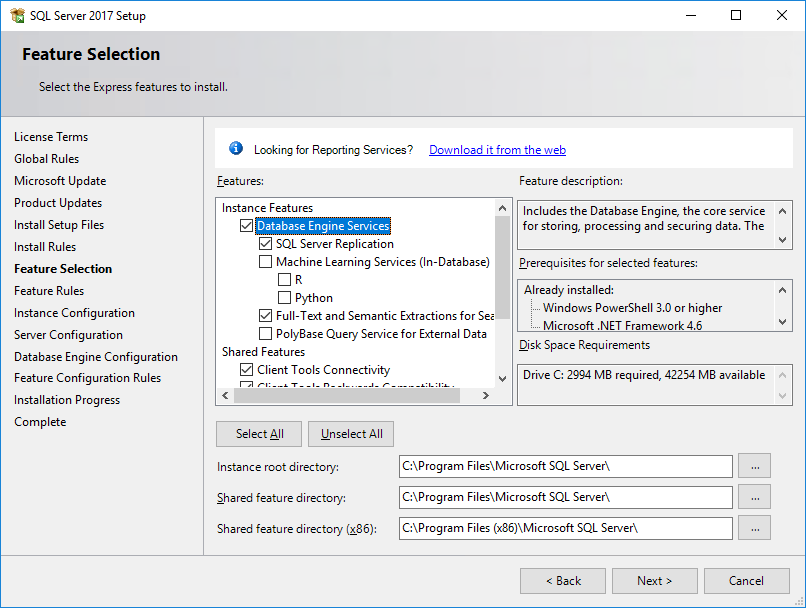806x608 pixels.
Task: Browse for Instance root directory
Action: 755,466
